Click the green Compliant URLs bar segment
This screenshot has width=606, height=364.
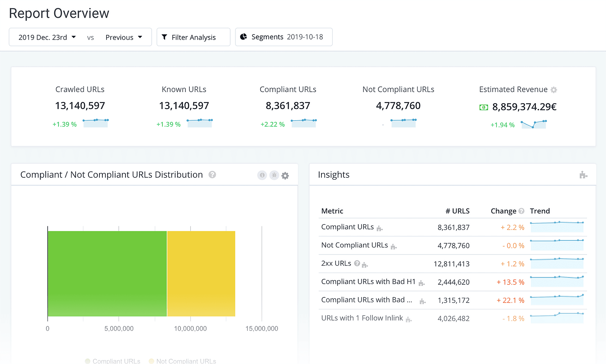coord(107,273)
